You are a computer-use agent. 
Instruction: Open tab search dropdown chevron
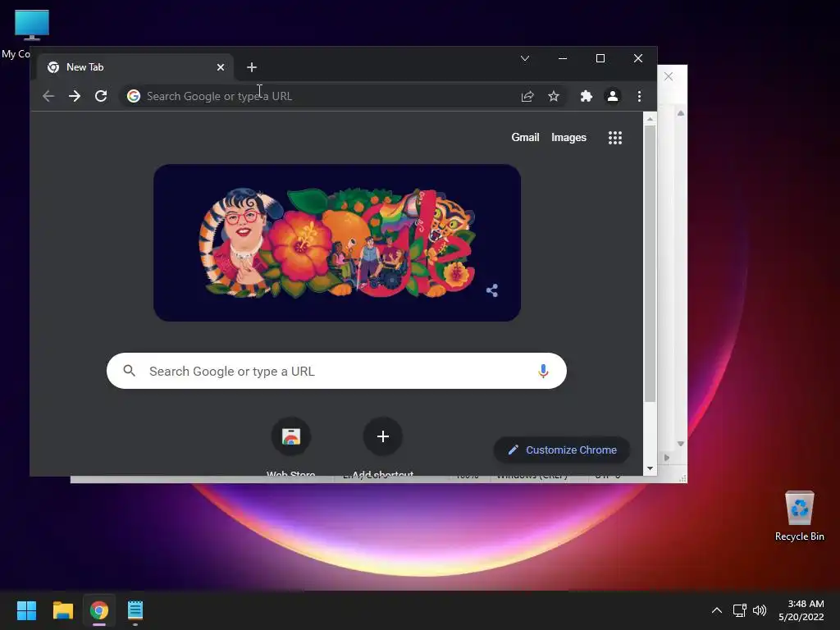(x=525, y=58)
